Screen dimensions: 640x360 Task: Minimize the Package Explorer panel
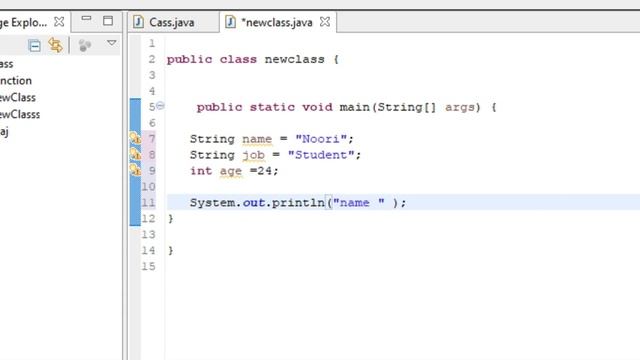point(86,18)
